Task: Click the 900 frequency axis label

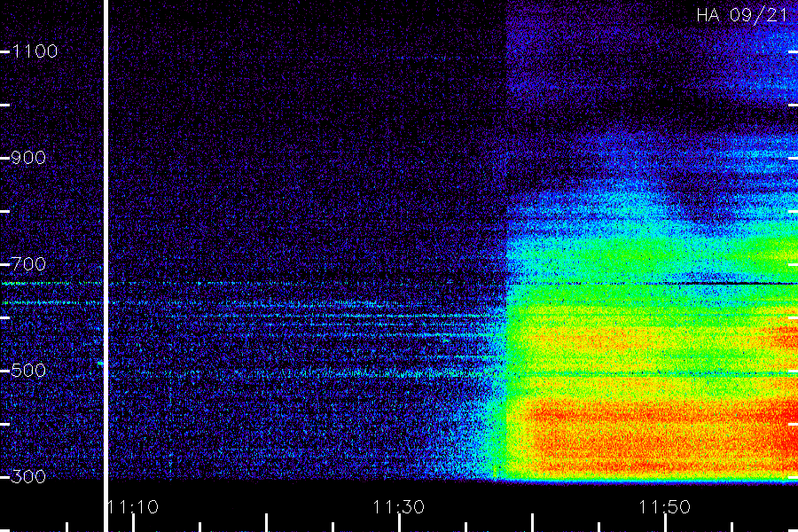Action: point(28,158)
